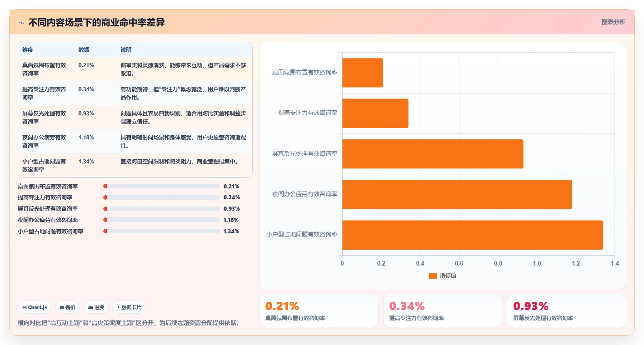Image resolution: width=644 pixels, height=345 pixels.
Task: Click the lightning icon beside the page title
Action: coord(21,22)
